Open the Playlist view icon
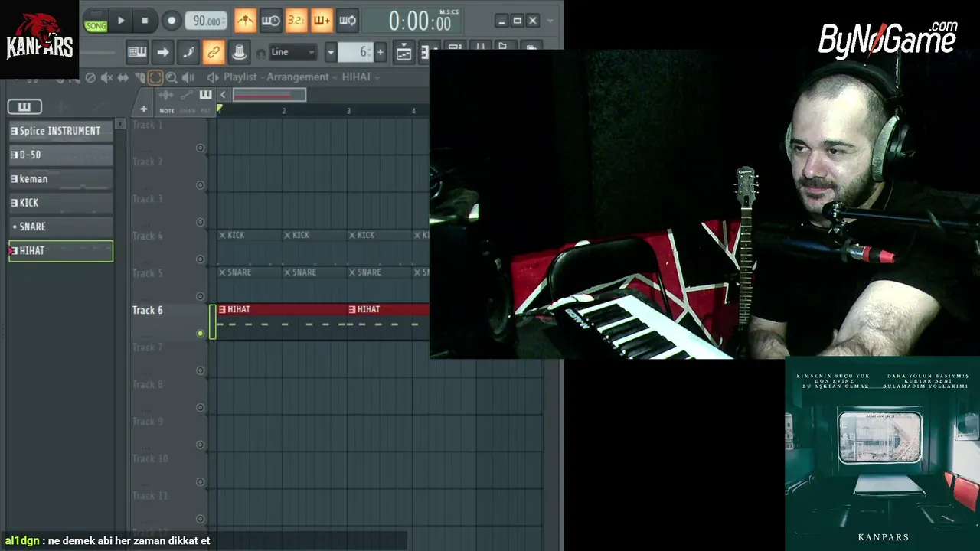This screenshot has height=551, width=980. 403,52
